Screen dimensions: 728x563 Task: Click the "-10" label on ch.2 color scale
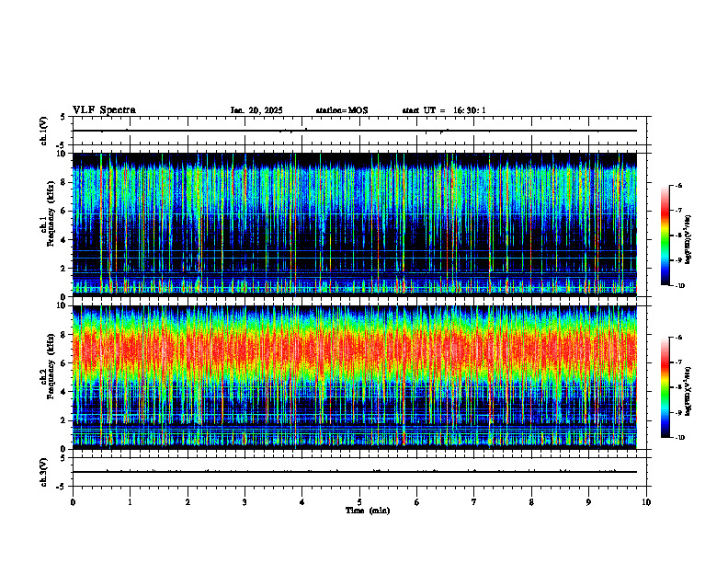(678, 438)
